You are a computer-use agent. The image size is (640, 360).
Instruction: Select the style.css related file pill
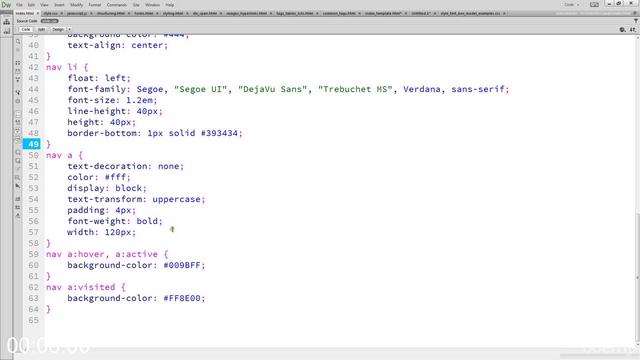point(49,21)
